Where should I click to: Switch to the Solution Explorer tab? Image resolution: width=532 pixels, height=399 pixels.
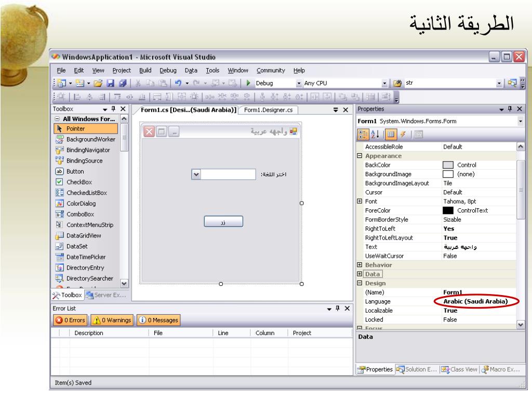click(x=418, y=369)
